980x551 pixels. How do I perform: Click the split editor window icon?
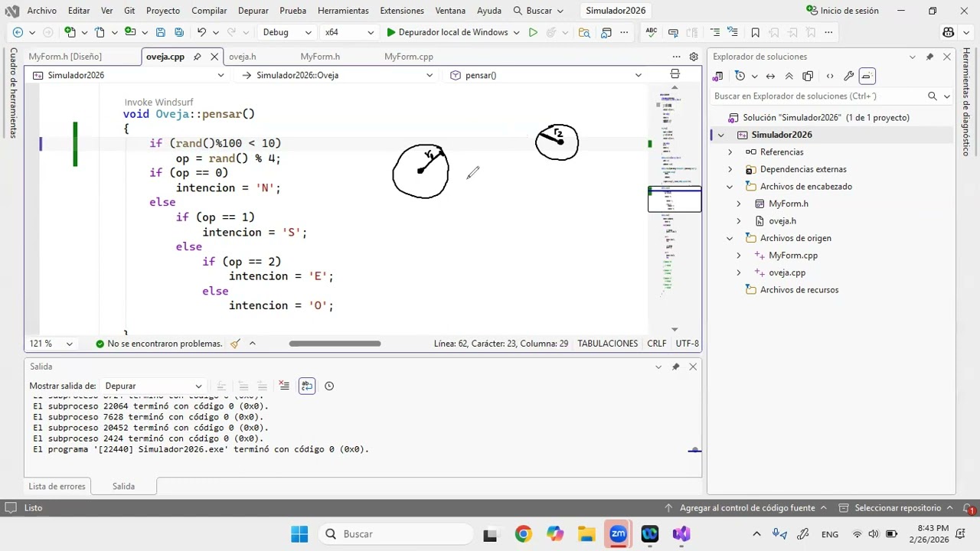pos(675,74)
